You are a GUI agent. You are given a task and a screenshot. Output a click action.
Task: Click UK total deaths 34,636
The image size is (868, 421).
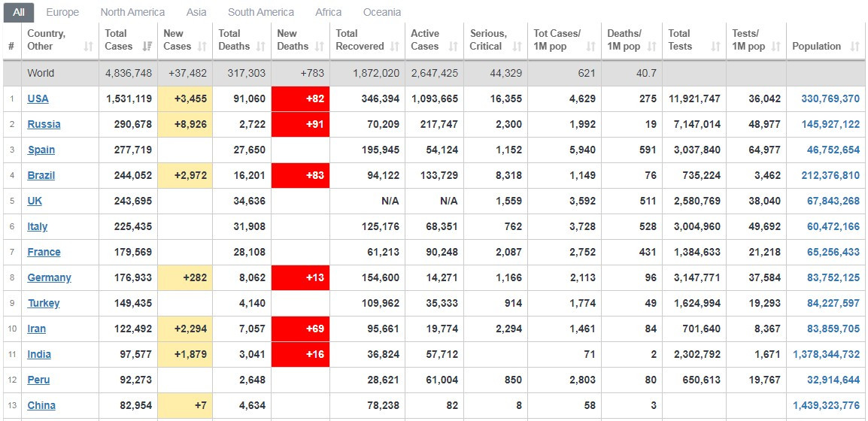pos(249,201)
